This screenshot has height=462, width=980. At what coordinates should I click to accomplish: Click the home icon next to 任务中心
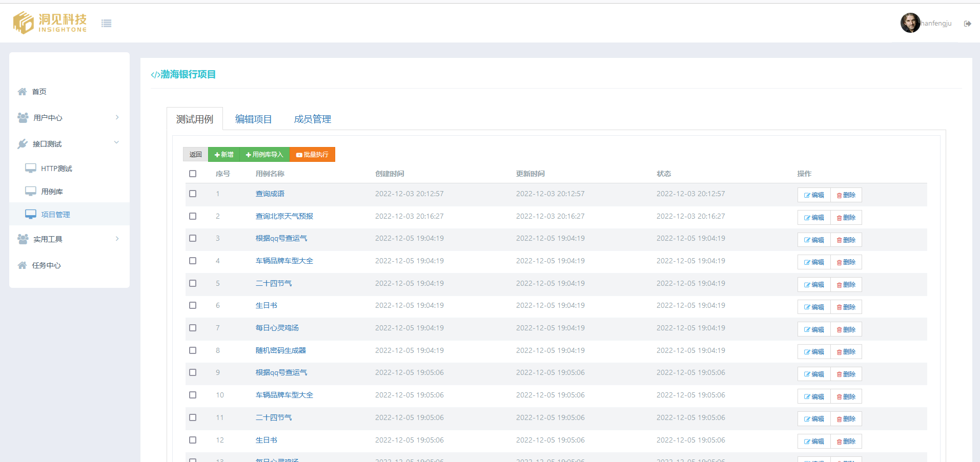(22, 265)
